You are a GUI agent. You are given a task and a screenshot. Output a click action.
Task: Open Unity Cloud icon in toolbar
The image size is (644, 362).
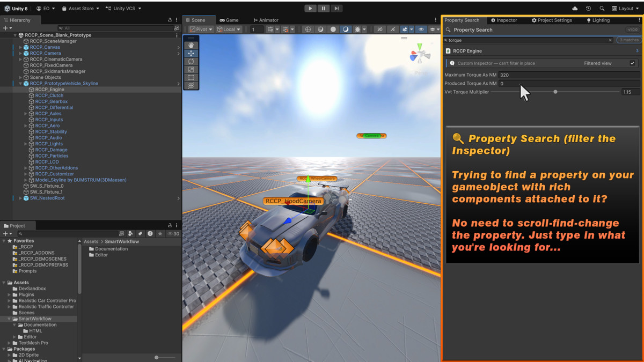(x=575, y=9)
